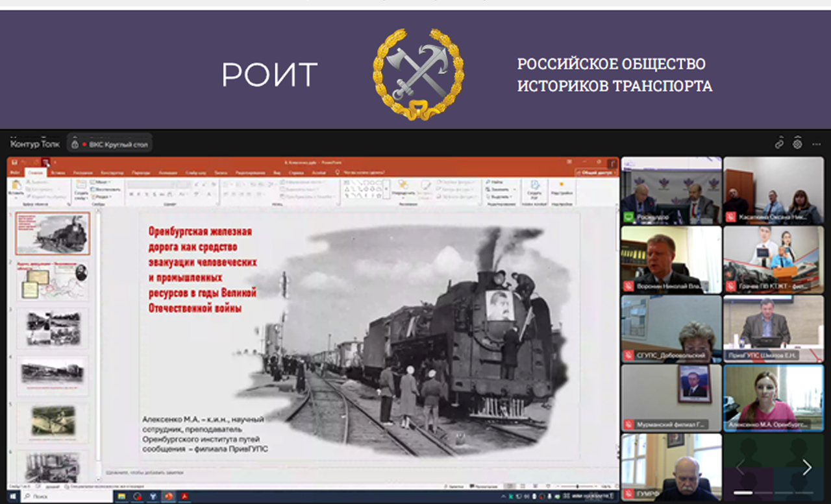Show next page of participants arrow
The height and width of the screenshot is (504, 831).
click(806, 467)
